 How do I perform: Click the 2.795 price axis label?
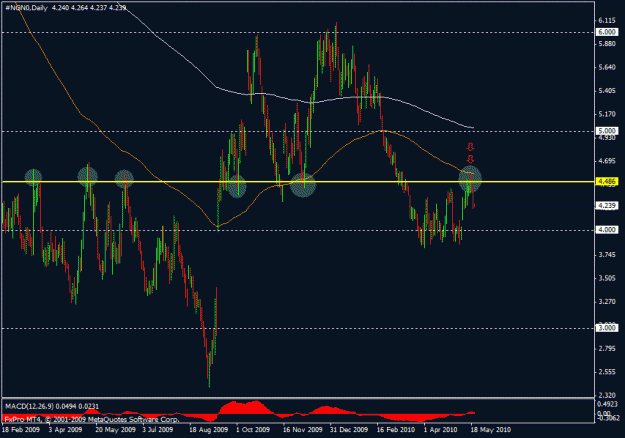pos(607,349)
